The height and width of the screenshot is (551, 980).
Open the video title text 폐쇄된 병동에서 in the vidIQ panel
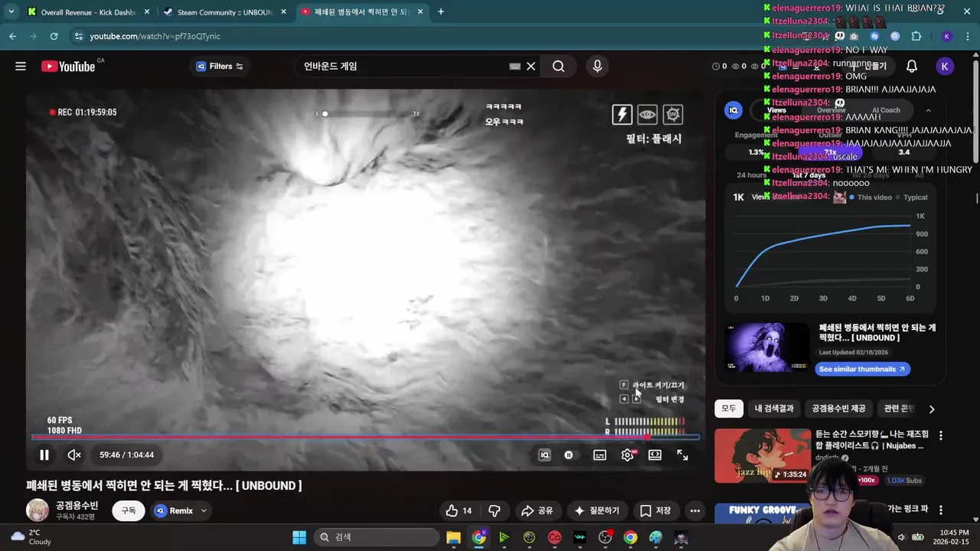[x=877, y=332]
